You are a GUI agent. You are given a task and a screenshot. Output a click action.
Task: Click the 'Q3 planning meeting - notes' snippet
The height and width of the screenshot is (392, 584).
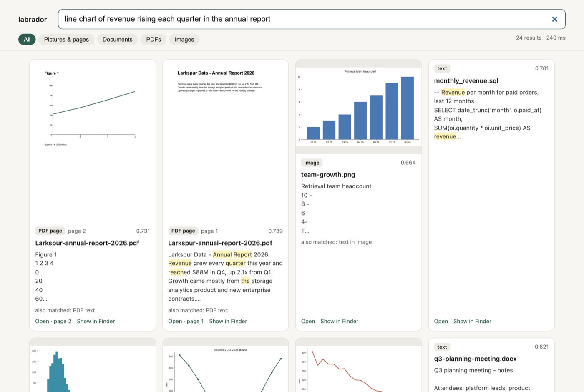click(x=473, y=370)
